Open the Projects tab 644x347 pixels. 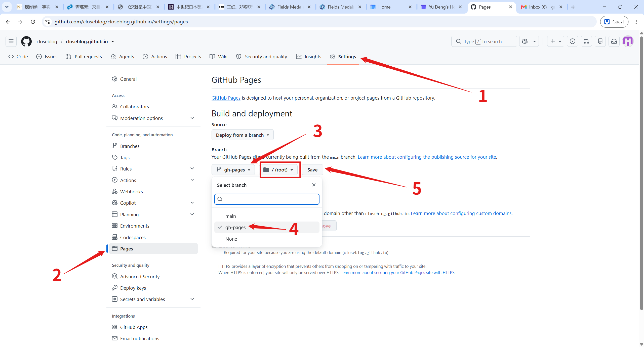[188, 57]
